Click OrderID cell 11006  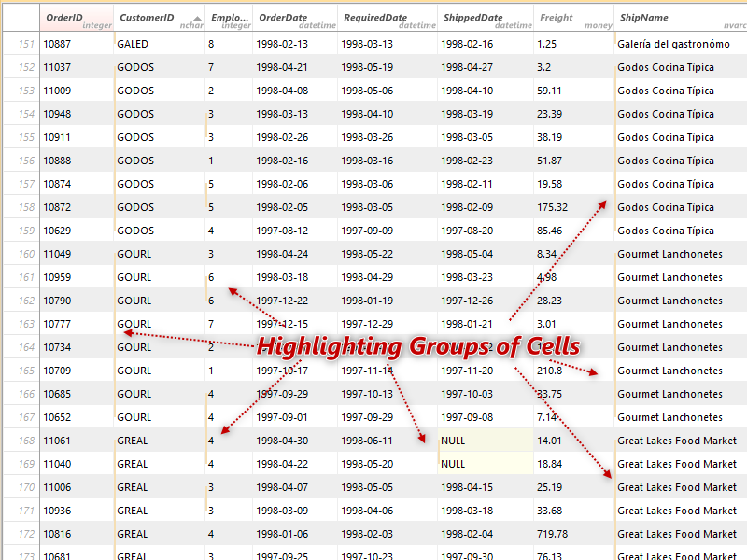(x=77, y=487)
